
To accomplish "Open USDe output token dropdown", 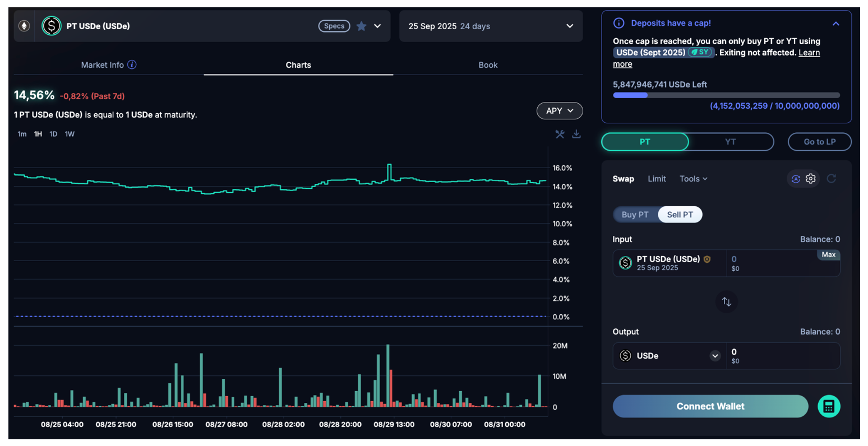I will (x=715, y=356).
